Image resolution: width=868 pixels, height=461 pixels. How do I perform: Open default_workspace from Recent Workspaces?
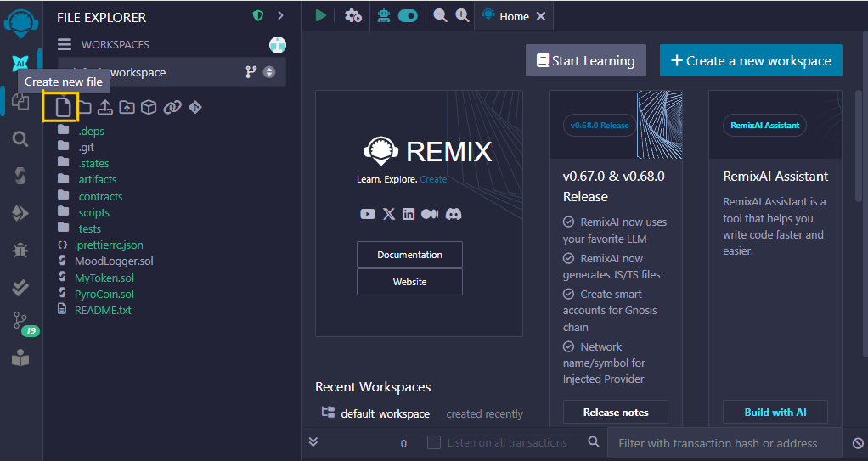(385, 413)
